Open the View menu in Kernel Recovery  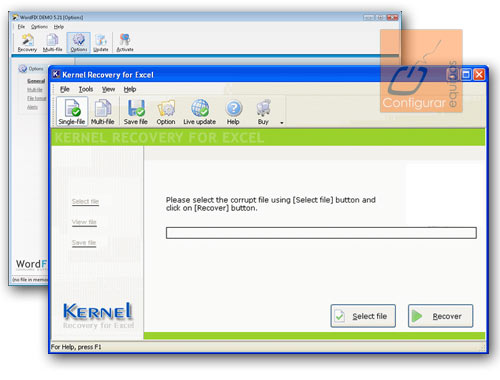click(x=108, y=89)
